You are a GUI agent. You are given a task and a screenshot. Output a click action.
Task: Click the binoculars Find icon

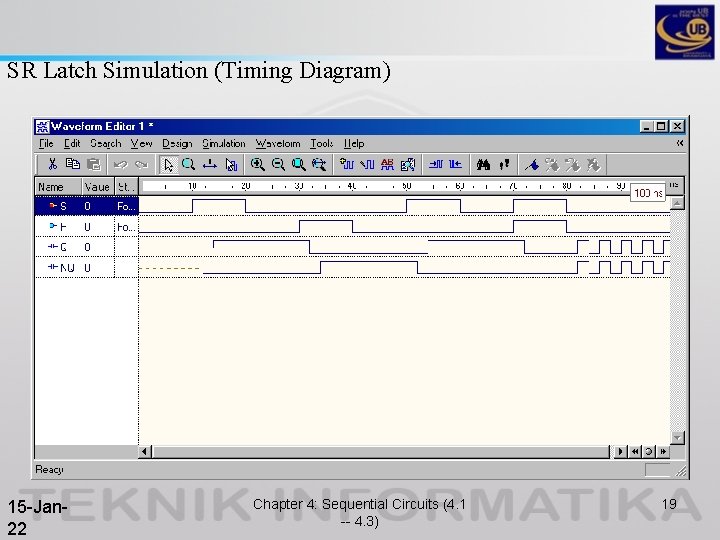click(x=483, y=164)
